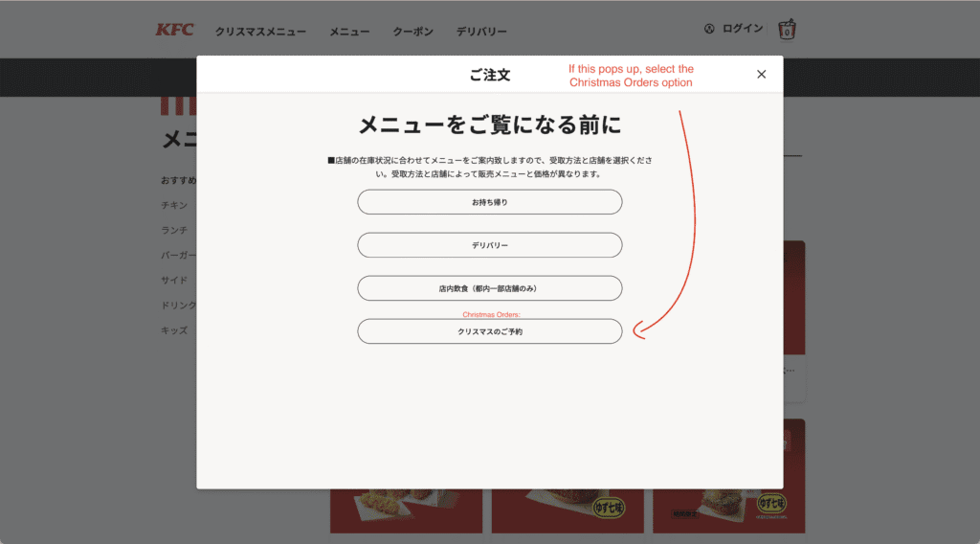Select チキン in the sidebar categories
980x544 pixels.
[174, 205]
